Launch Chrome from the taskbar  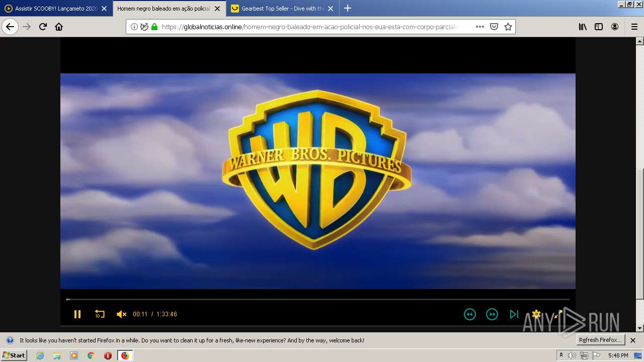point(91,355)
